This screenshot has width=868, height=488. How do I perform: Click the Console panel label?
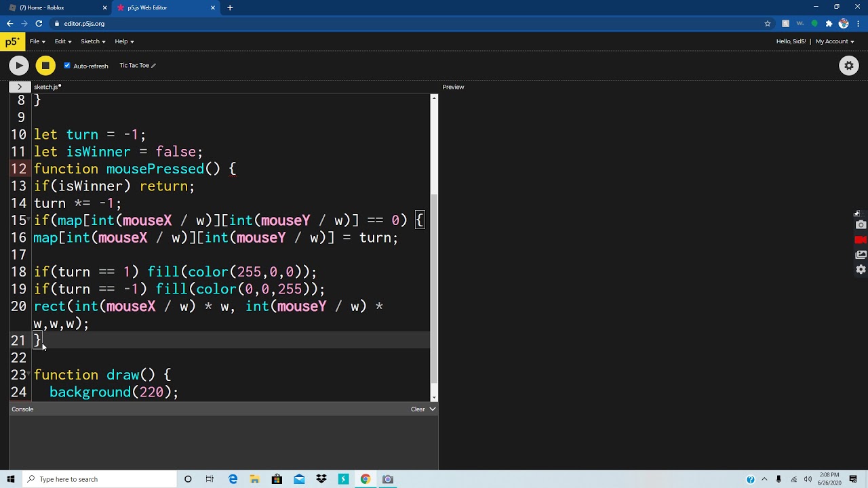(x=22, y=409)
